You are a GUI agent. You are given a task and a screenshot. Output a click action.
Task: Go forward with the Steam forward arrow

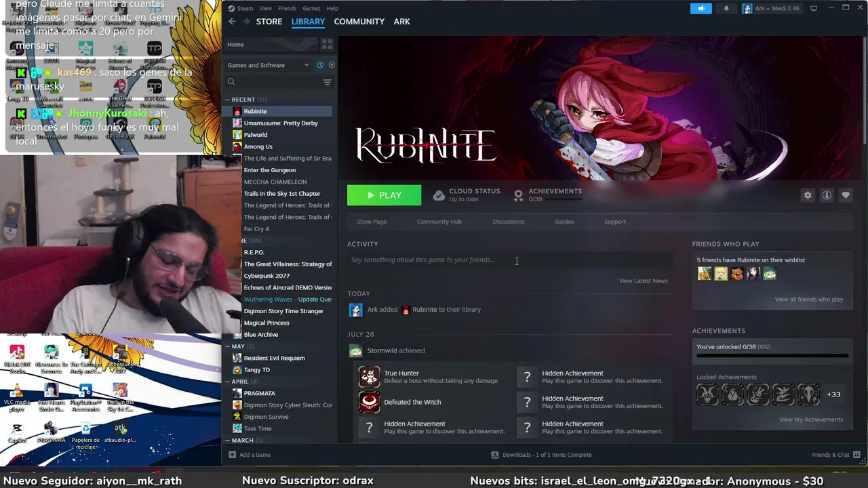tap(245, 22)
